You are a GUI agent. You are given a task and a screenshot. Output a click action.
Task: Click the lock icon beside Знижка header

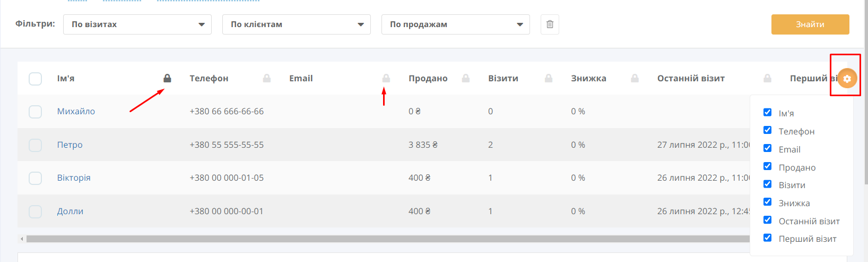635,78
